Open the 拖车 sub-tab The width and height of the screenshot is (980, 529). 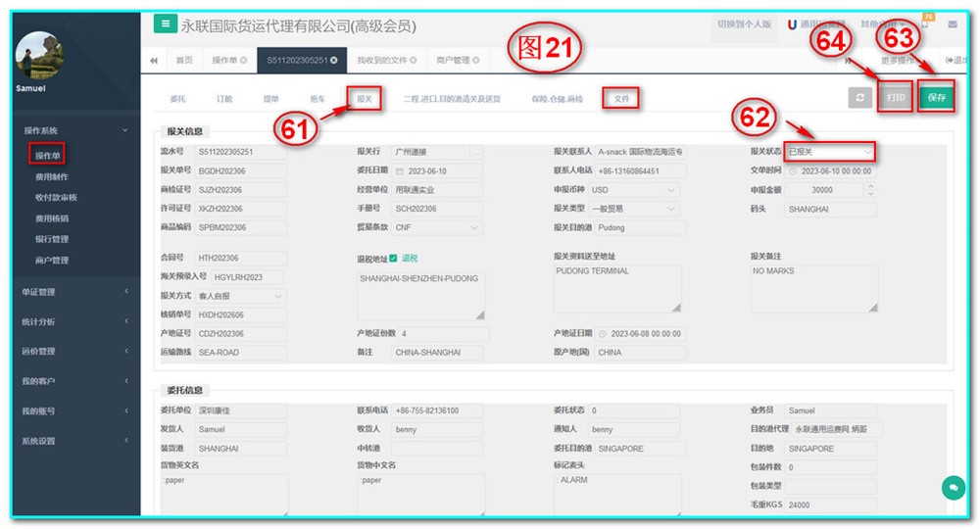click(318, 99)
